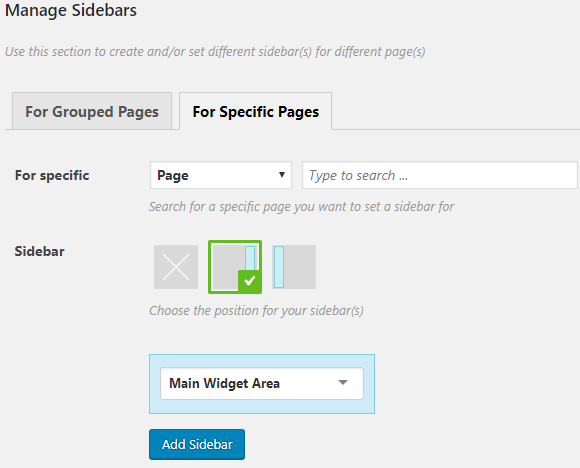Viewport: 580px width, 468px height.
Task: Open the Page type select box
Action: (x=221, y=175)
